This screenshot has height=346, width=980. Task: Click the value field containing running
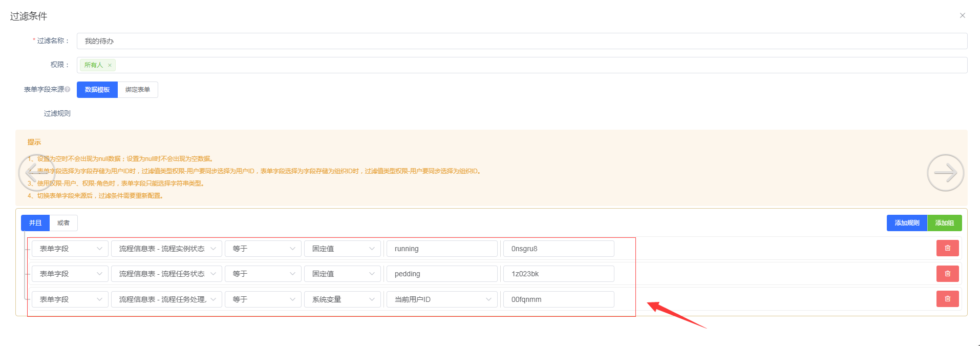pyautogui.click(x=442, y=249)
